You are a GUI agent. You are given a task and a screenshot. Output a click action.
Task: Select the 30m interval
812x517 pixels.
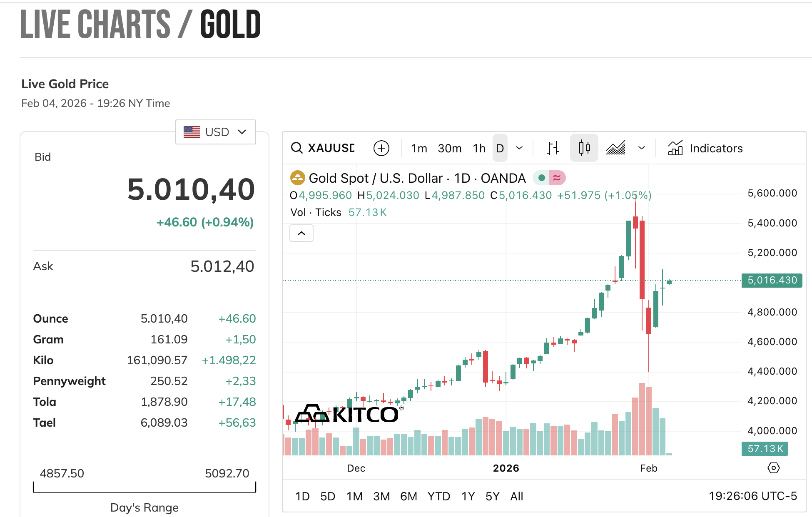tap(449, 148)
